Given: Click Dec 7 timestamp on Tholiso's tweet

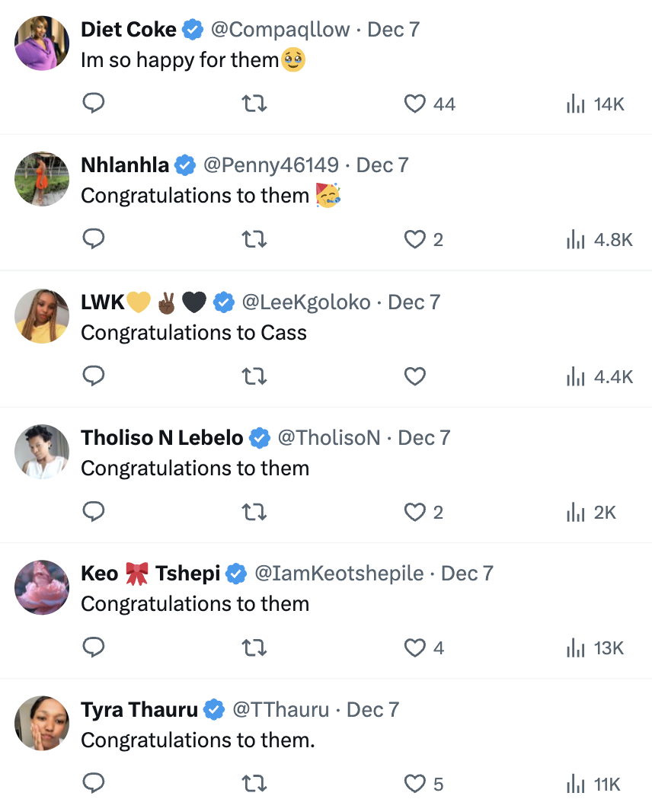Looking at the screenshot, I should pyautogui.click(x=424, y=438).
